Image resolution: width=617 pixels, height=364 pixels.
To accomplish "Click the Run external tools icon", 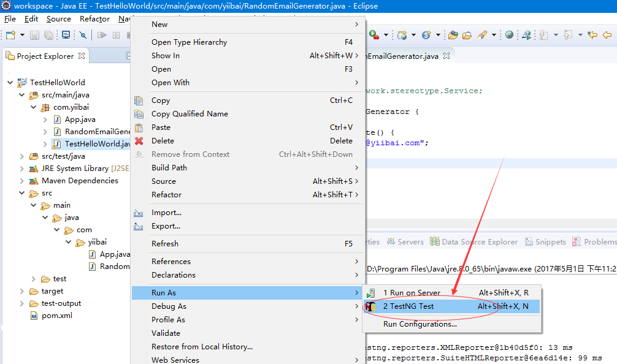I will click(x=374, y=35).
